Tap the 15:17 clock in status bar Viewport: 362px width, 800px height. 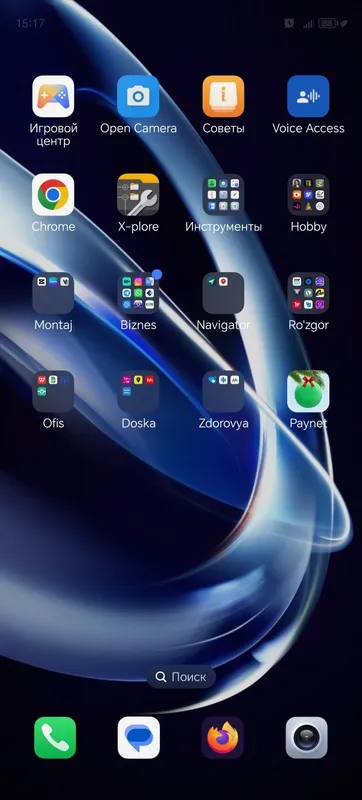tap(30, 23)
